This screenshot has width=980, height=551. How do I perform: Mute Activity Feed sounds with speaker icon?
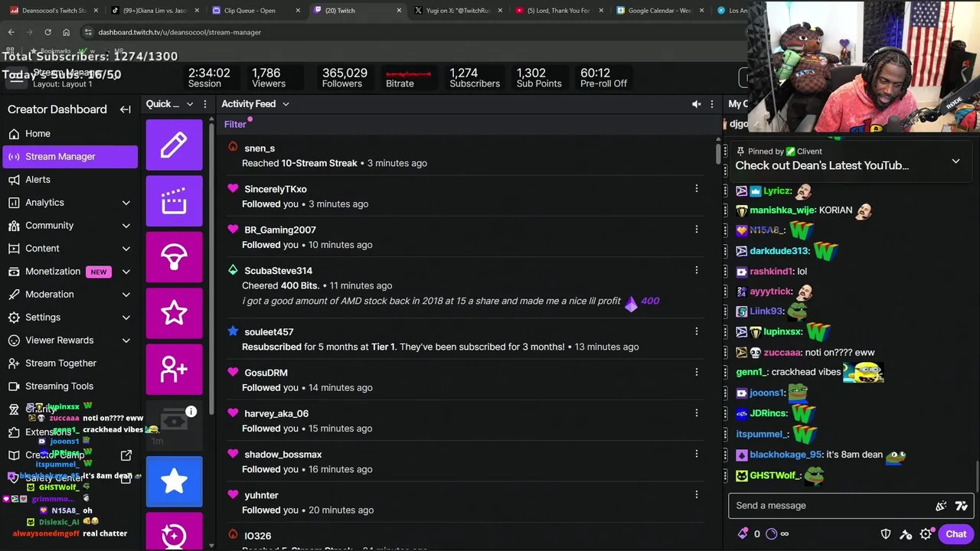[x=696, y=104]
